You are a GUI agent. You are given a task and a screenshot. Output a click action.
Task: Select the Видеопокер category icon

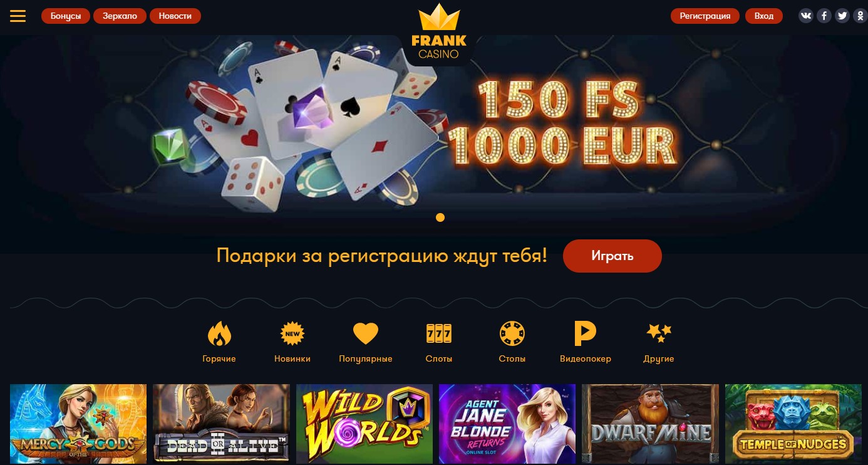pos(585,334)
